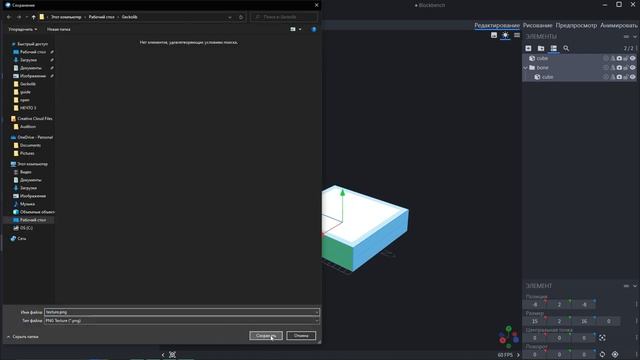
Task: Hide the cube inside bone with eye icon
Action: 633,77
